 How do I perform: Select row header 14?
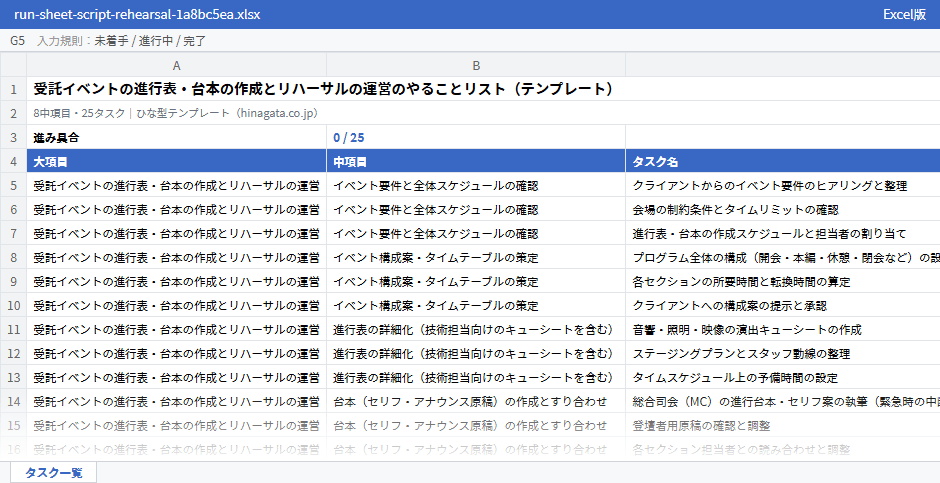[x=13, y=401]
